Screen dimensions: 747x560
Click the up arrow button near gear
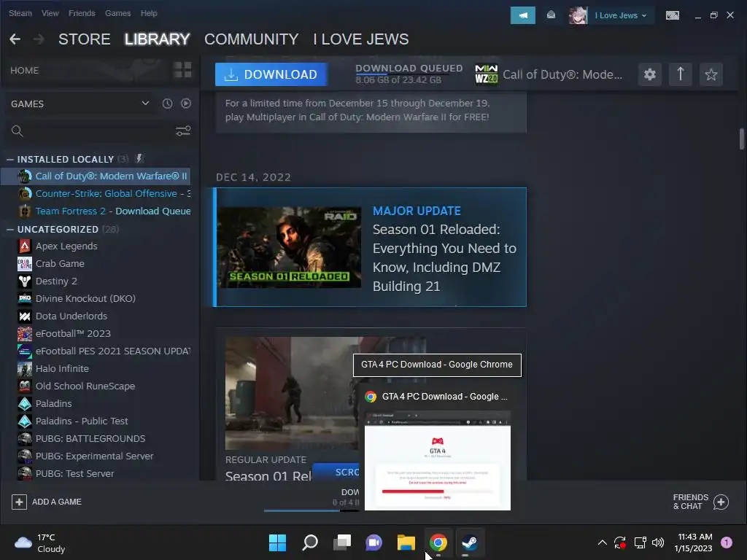[681, 74]
